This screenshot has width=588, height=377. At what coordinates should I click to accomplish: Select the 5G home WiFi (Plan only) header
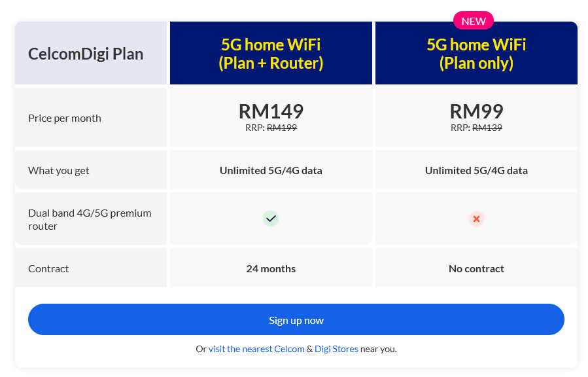click(476, 53)
